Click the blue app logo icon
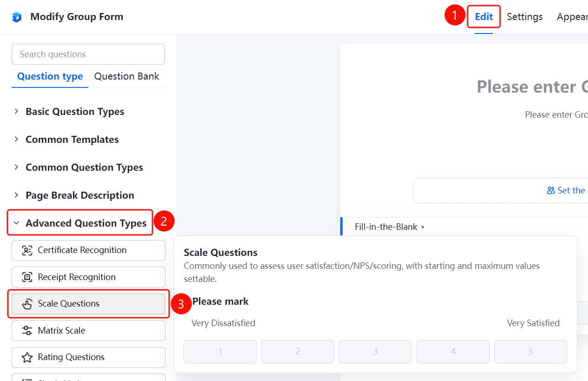Viewport: 588px width, 381px height. (x=17, y=17)
